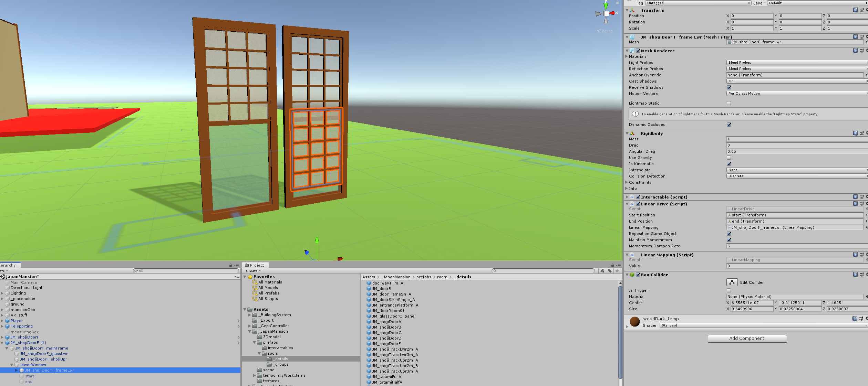Viewport: 868px width, 386px height.
Task: Click the woodDark_temp material preview sphere
Action: [634, 321]
